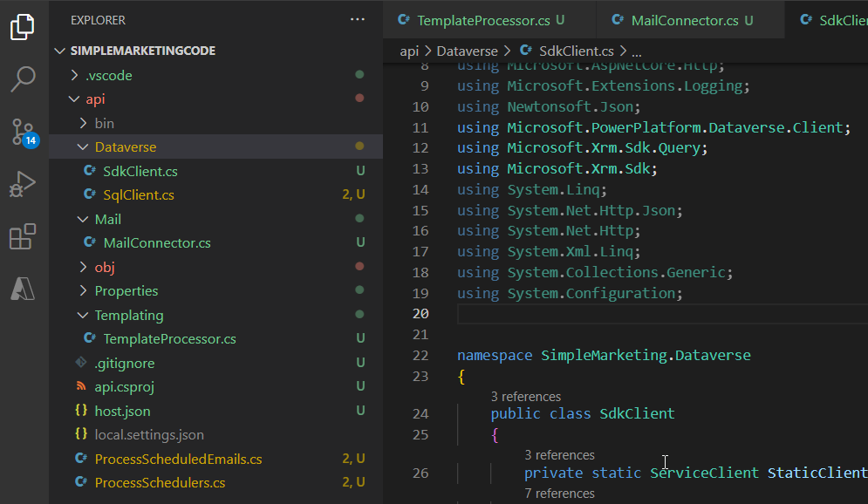Open the Search view in activity bar
Image resolution: width=868 pixels, height=504 pixels.
pos(23,78)
